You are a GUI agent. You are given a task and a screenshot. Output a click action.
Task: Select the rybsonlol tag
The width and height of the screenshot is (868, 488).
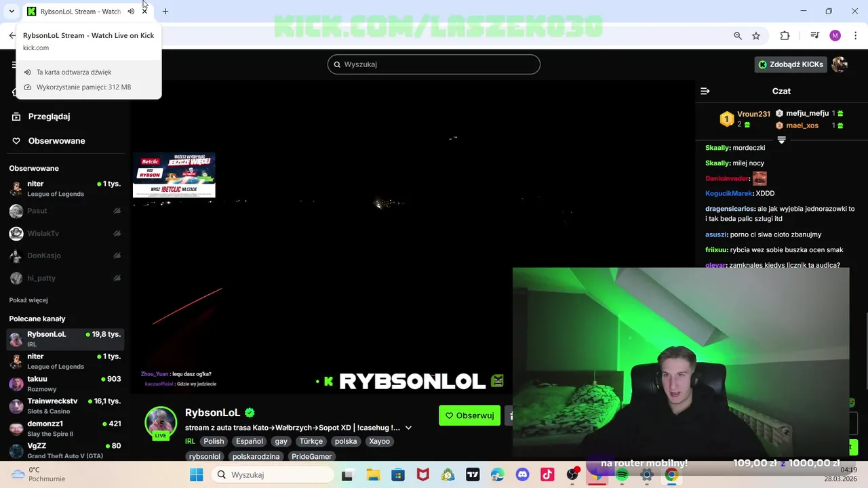pos(205,456)
